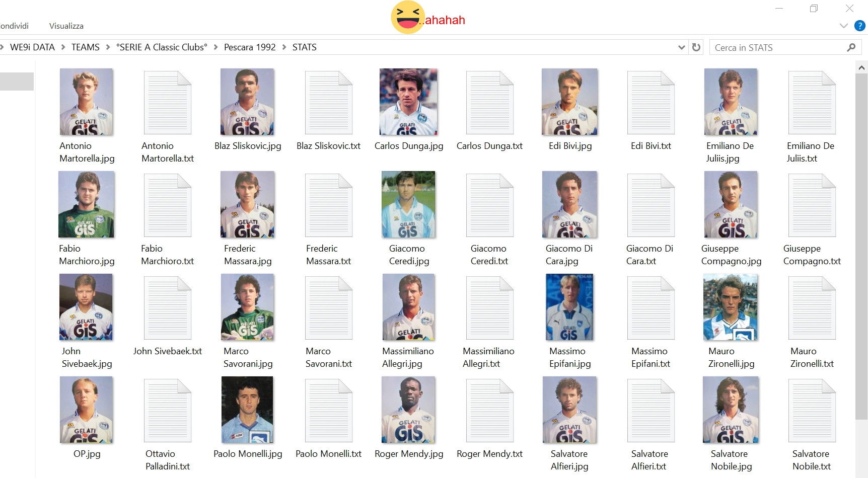Image resolution: width=868 pixels, height=478 pixels.
Task: Click the vertical scrollbar up arrow
Action: click(x=861, y=67)
